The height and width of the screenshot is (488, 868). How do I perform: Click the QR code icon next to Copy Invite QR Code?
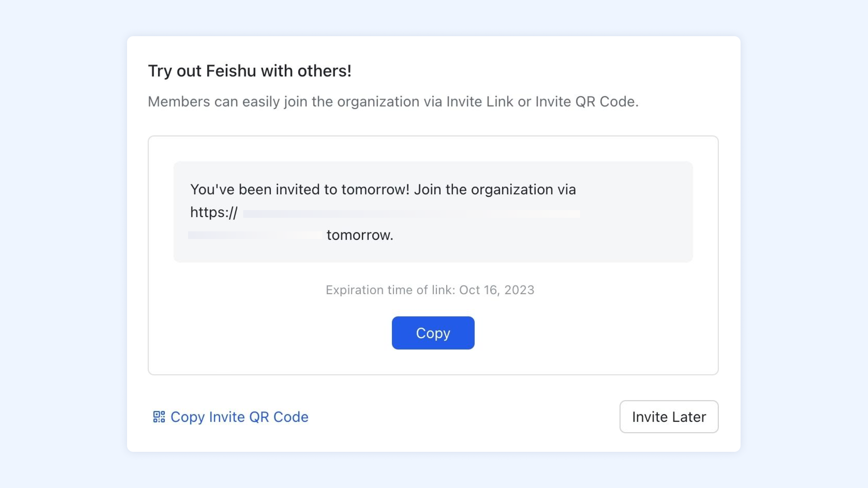pos(159,417)
